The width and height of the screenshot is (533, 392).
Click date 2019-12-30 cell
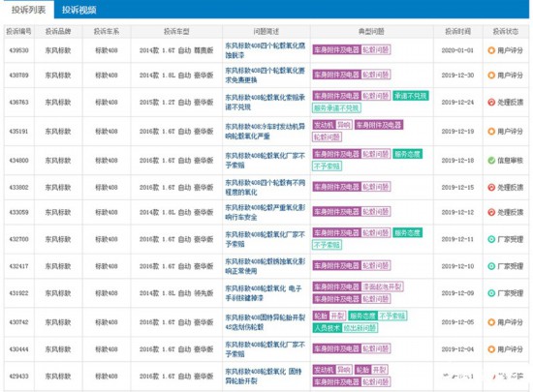[457, 75]
